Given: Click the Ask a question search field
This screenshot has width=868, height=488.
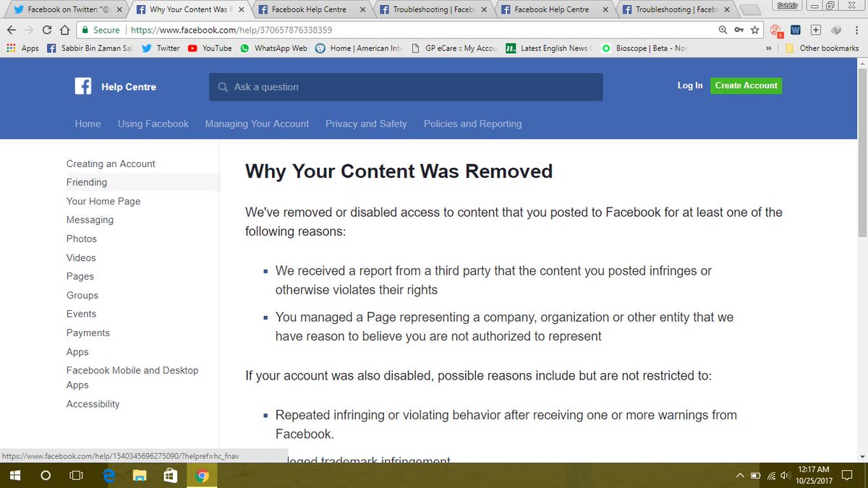Looking at the screenshot, I should coord(406,87).
